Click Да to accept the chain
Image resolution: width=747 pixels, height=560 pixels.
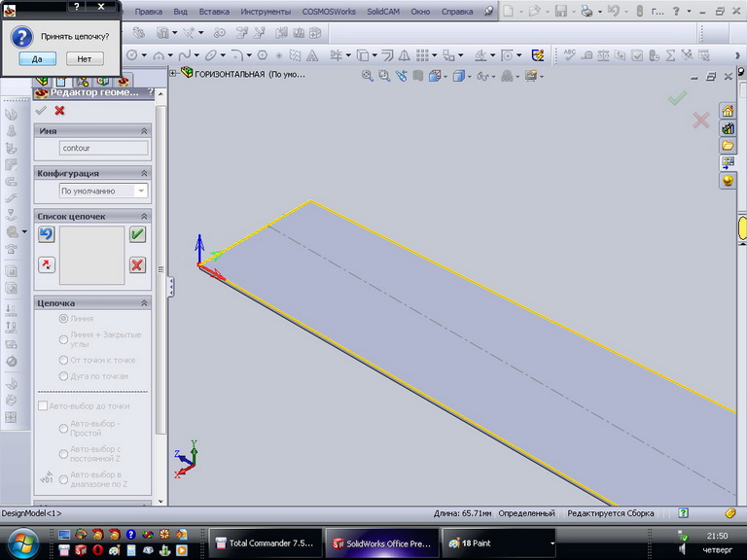37,59
